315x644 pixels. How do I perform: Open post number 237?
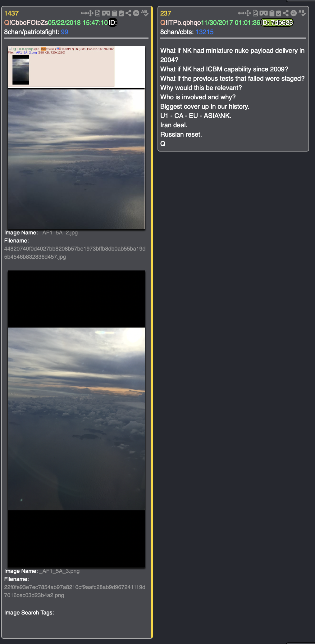click(166, 13)
